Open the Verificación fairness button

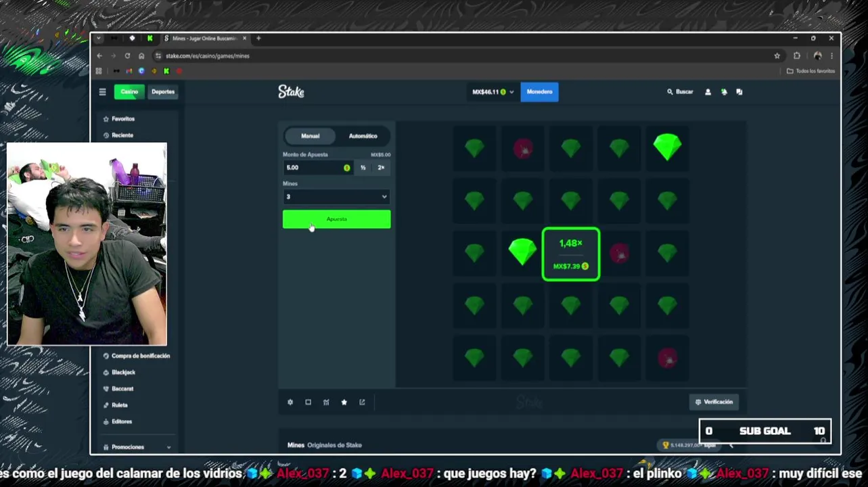point(714,402)
